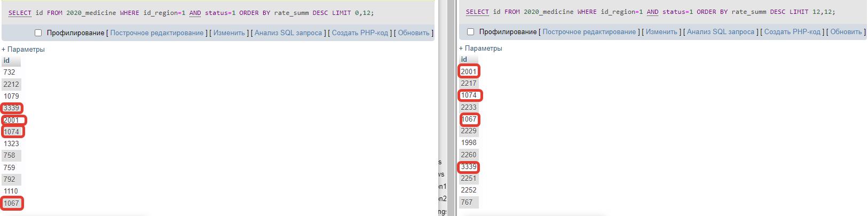Select the row with id 2217
Viewport: 868px width, 216px height.
(468, 83)
